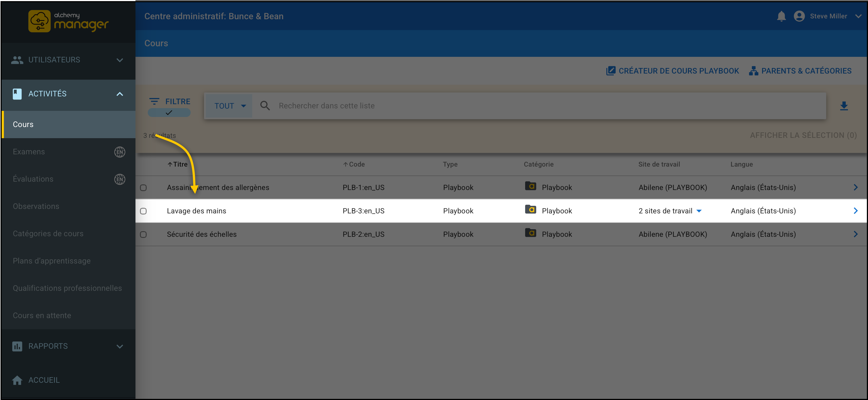The height and width of the screenshot is (400, 868).
Task: Click the Playbook folder icon in the Lavage des mains row
Action: (530, 210)
